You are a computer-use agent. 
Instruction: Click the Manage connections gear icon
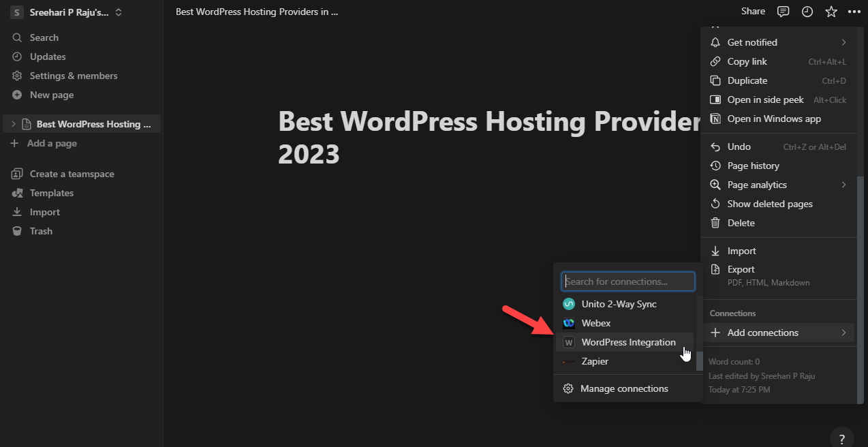tap(568, 388)
